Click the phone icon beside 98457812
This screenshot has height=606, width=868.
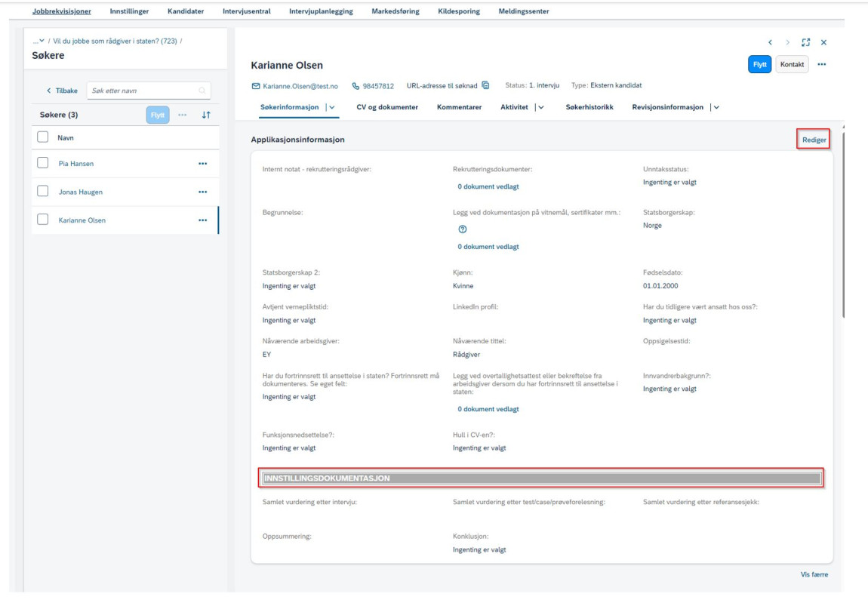click(x=356, y=86)
